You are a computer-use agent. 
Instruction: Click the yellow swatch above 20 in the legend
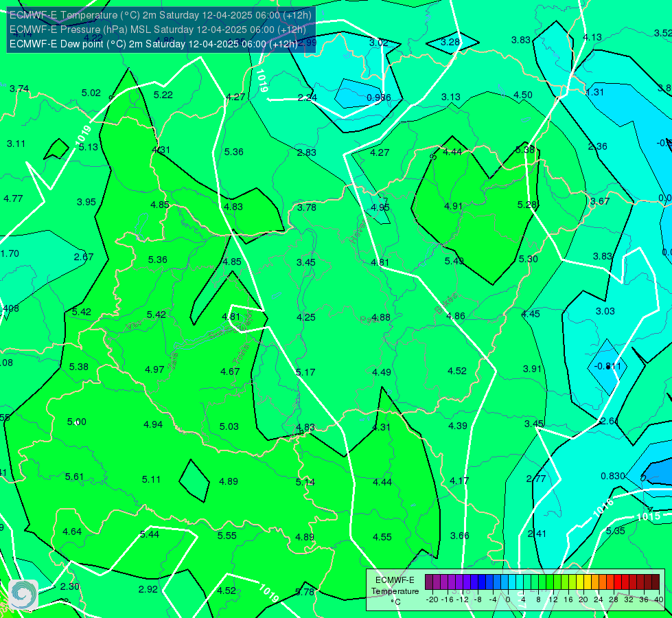(x=580, y=582)
